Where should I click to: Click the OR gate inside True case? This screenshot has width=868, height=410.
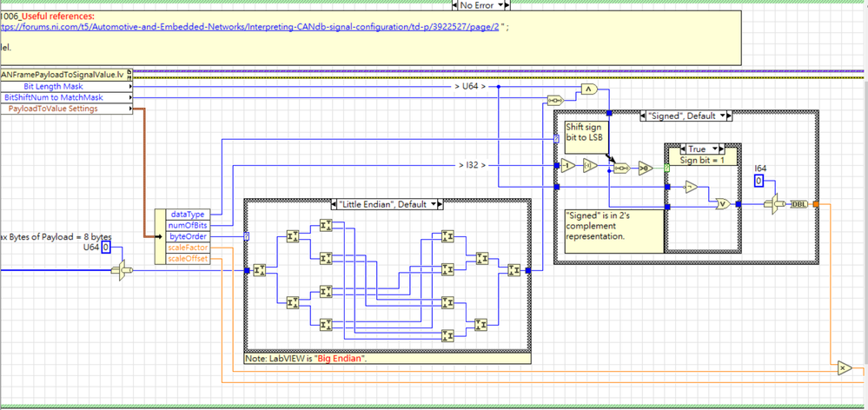click(x=722, y=205)
